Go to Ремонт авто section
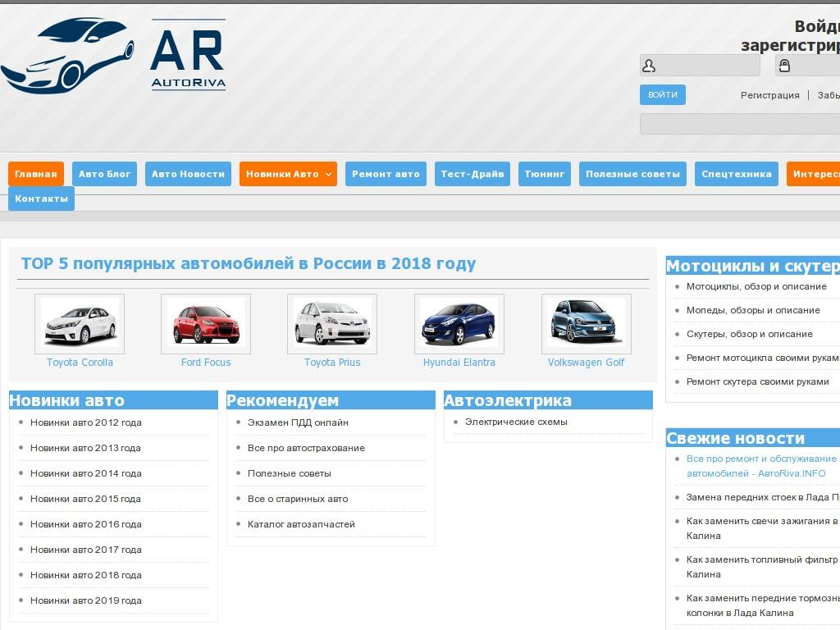 (386, 174)
